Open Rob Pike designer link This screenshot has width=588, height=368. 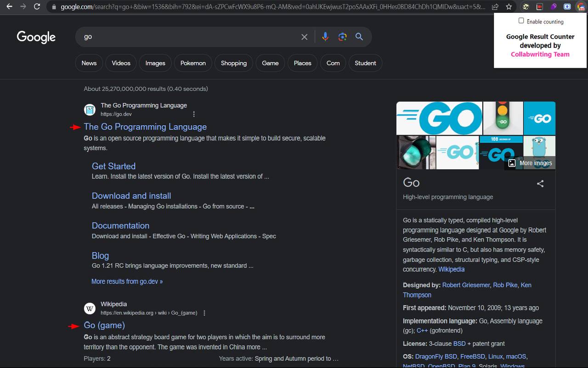[505, 285]
